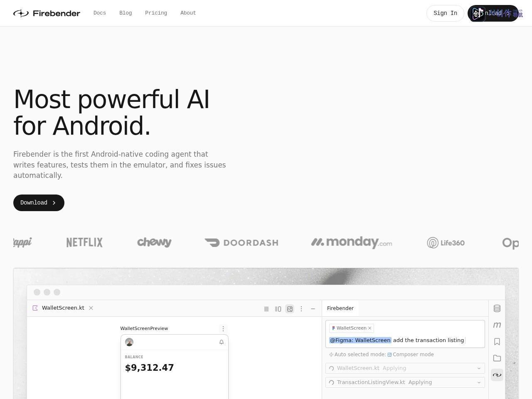The height and width of the screenshot is (399, 532).
Task: Open the About page
Action: coord(188,13)
